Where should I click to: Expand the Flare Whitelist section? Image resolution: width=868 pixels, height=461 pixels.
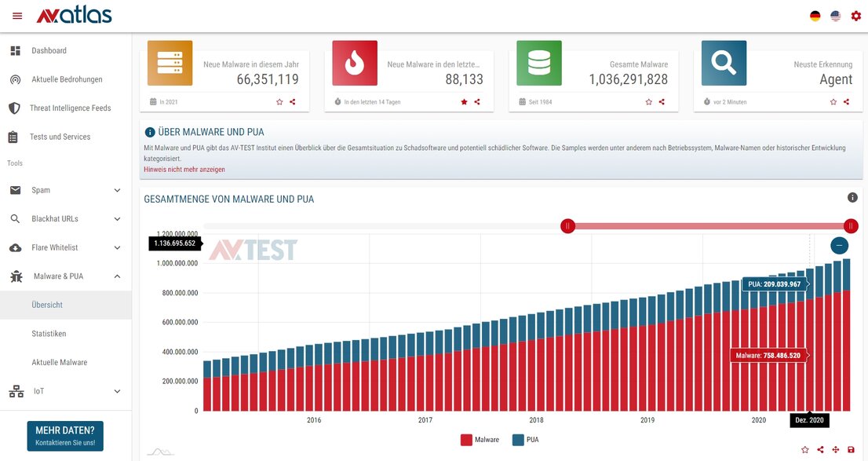point(118,247)
